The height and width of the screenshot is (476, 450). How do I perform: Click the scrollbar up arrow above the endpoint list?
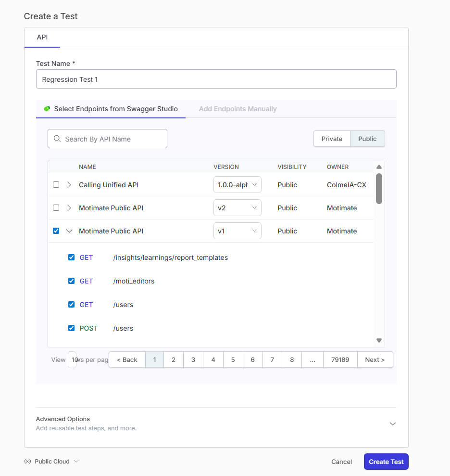click(x=379, y=166)
